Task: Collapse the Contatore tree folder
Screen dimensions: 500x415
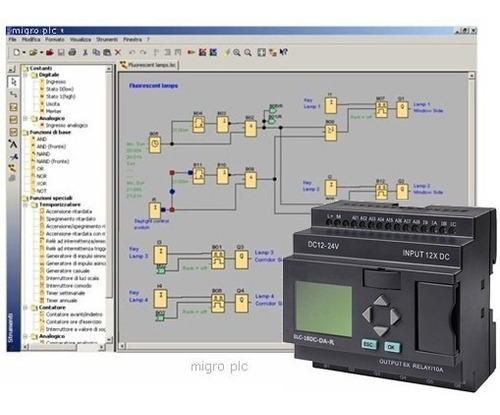Action: pos(26,308)
